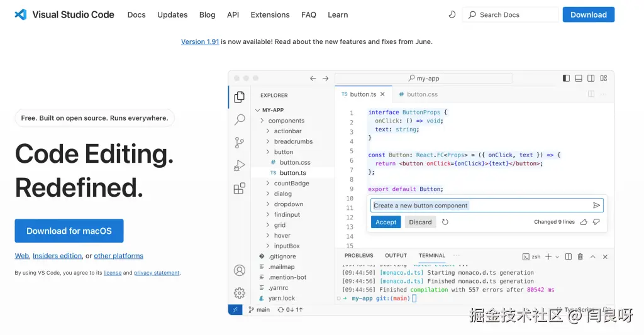Go to the Blog page
This screenshot has height=335, width=644.
[x=208, y=15]
